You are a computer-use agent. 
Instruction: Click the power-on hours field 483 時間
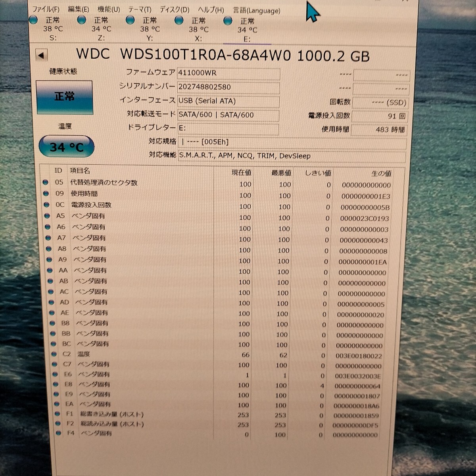point(379,130)
